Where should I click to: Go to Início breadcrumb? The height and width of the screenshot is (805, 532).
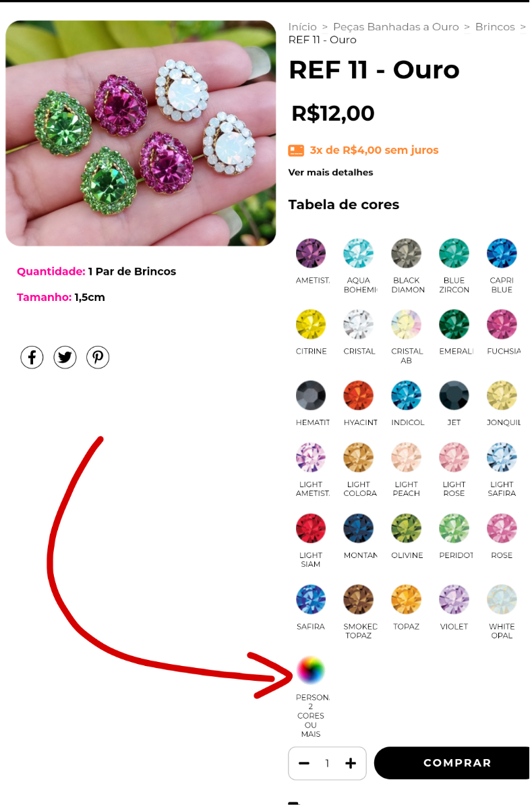coord(302,27)
